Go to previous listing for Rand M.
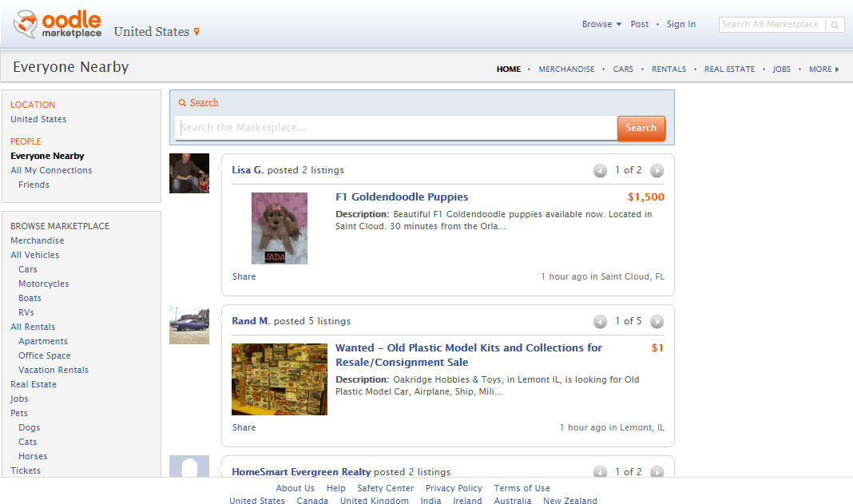The height and width of the screenshot is (504, 853). pyautogui.click(x=600, y=322)
